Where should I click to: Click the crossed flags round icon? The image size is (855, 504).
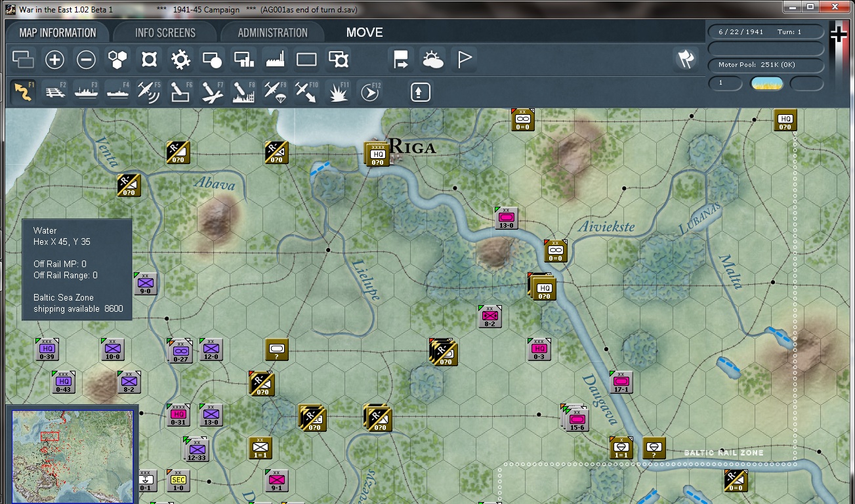(x=686, y=60)
